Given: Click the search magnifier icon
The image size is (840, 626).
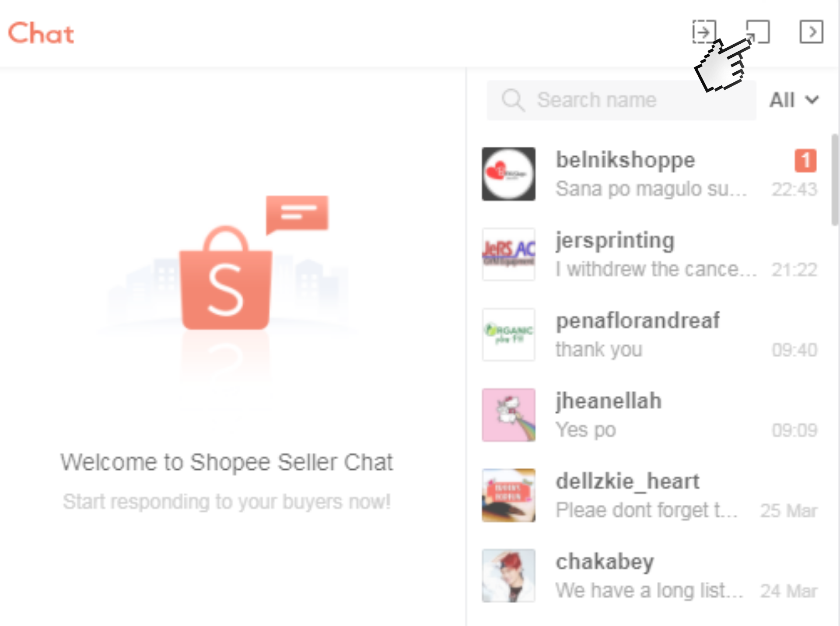Looking at the screenshot, I should coord(512,99).
